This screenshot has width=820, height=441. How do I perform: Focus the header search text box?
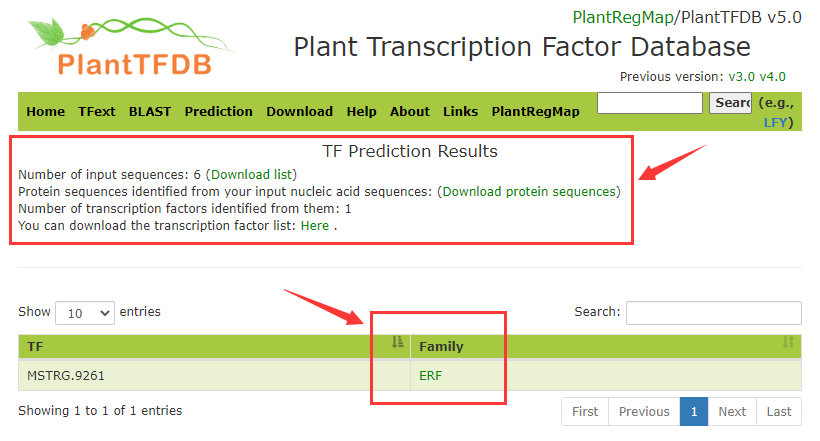650,103
